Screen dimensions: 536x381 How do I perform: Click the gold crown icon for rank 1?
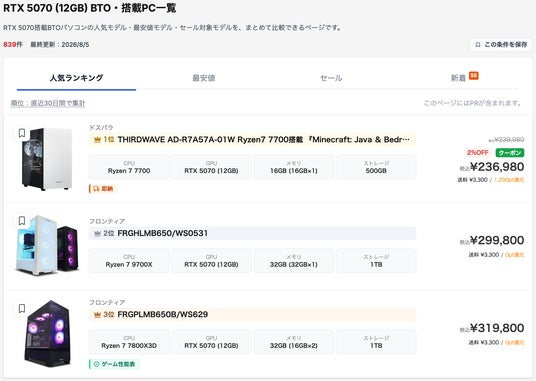point(97,139)
